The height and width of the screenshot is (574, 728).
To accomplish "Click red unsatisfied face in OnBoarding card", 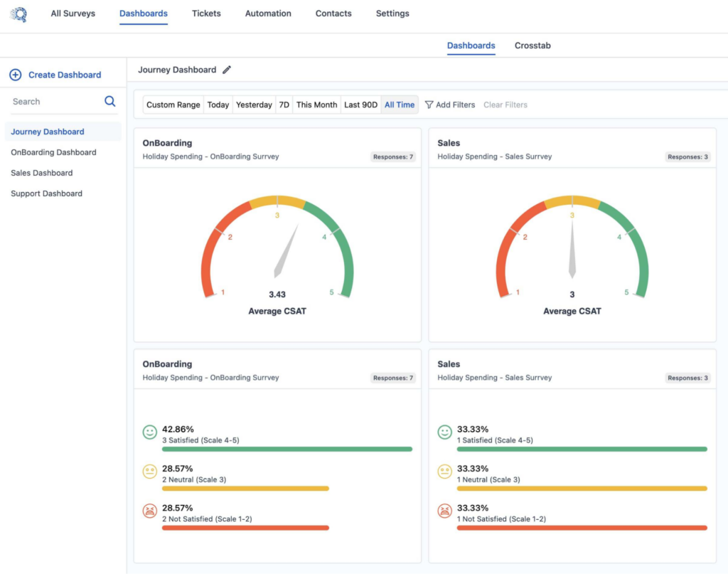I will pos(149,511).
